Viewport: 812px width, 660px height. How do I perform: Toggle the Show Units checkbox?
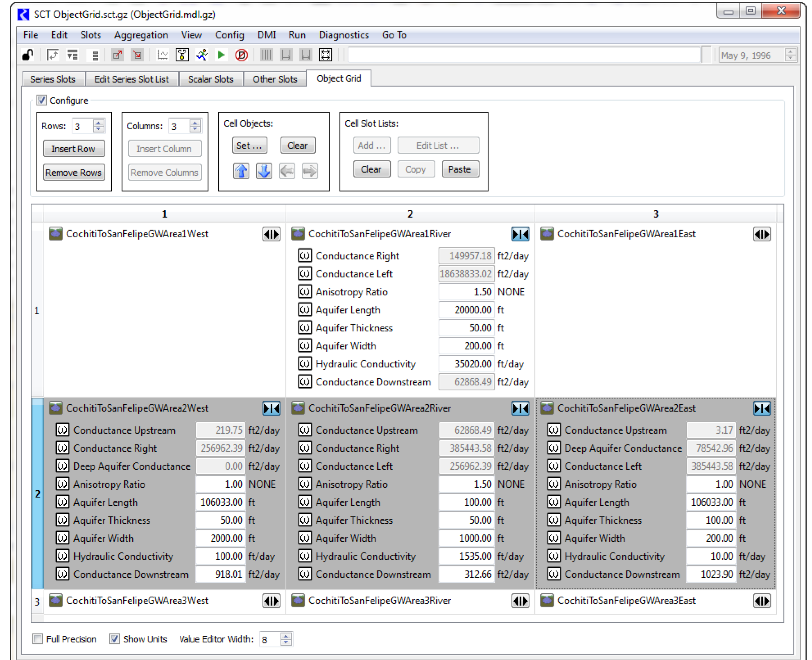[x=115, y=639]
